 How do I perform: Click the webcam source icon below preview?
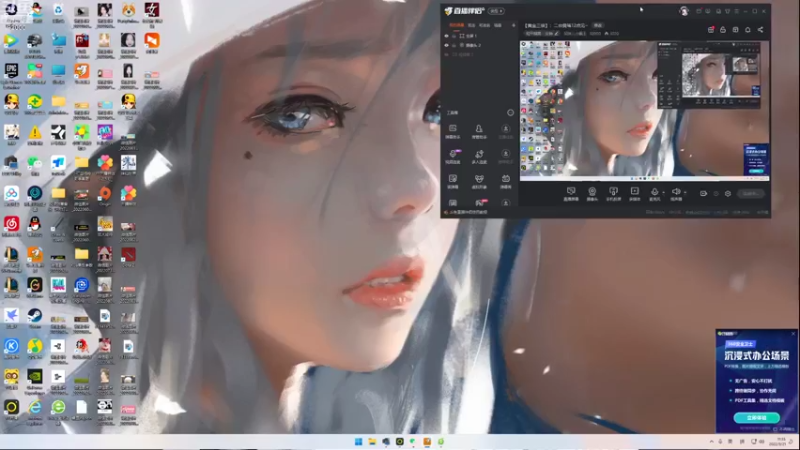(x=592, y=193)
